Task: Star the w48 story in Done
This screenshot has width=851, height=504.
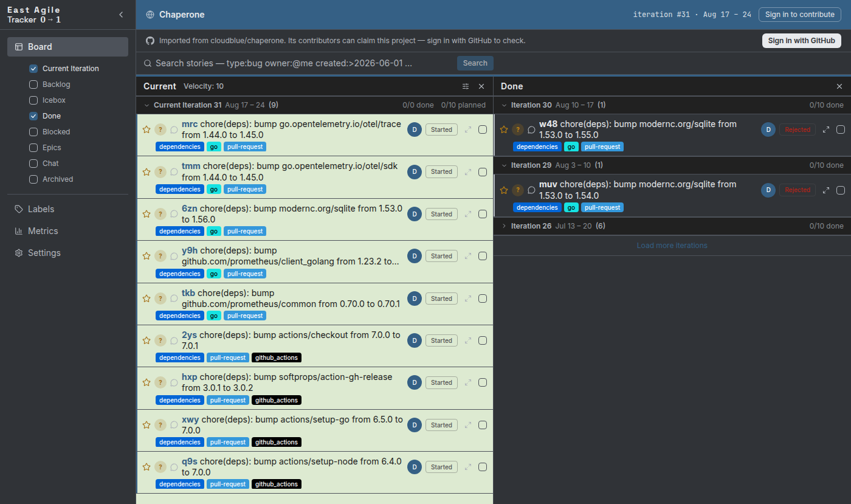Action: point(503,129)
